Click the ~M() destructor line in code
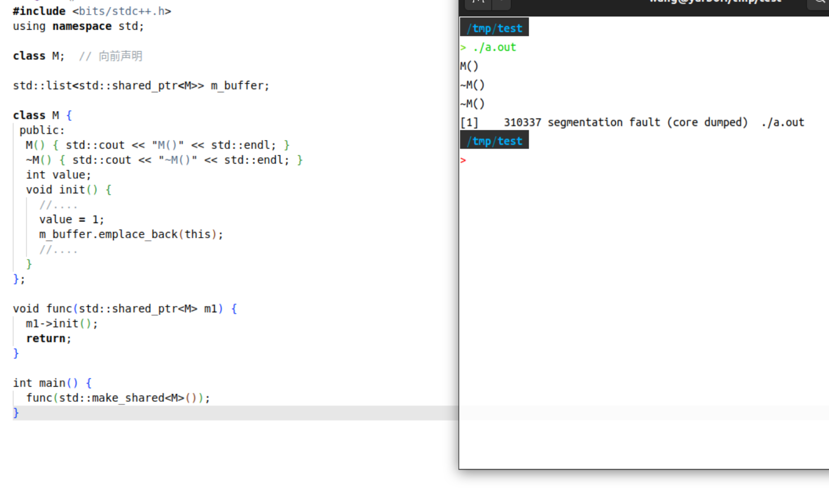This screenshot has width=829, height=504. [x=164, y=160]
